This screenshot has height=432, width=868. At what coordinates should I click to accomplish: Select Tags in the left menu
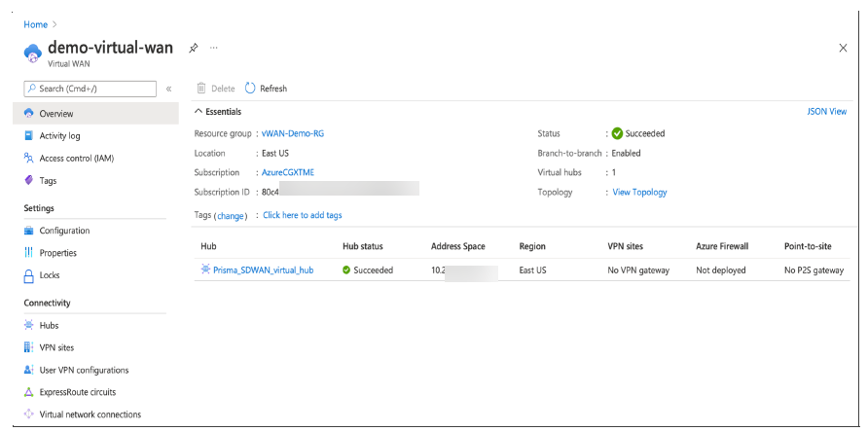tap(48, 180)
